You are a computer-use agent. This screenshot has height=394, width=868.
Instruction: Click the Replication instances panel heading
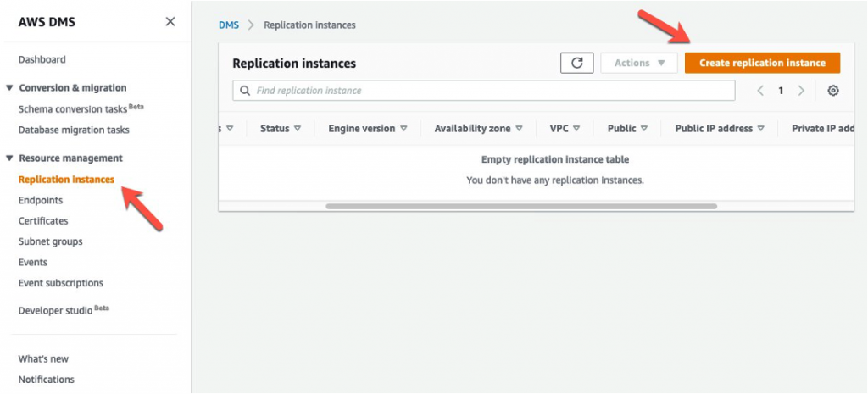(x=294, y=64)
